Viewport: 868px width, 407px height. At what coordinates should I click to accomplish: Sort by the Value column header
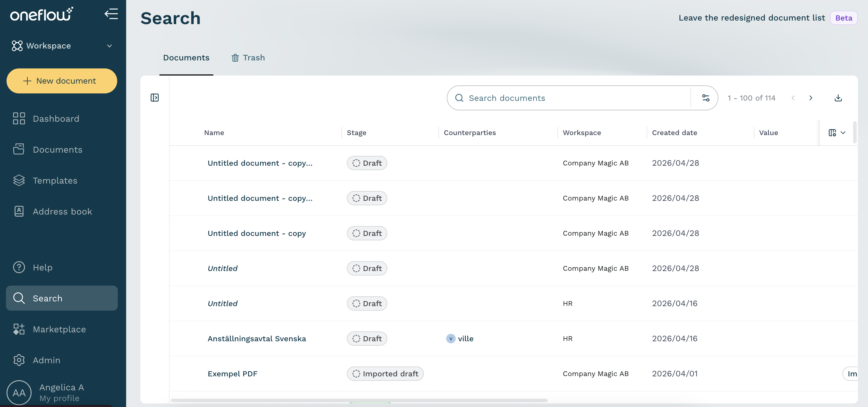coord(769,133)
